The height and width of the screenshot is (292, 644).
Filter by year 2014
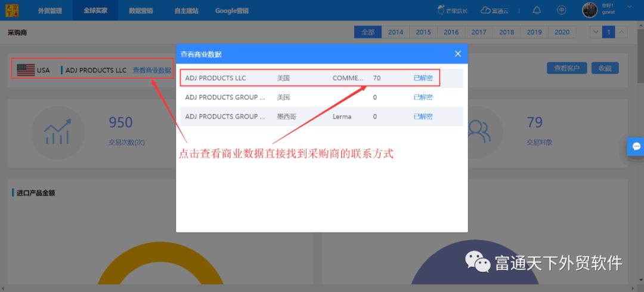tap(395, 32)
